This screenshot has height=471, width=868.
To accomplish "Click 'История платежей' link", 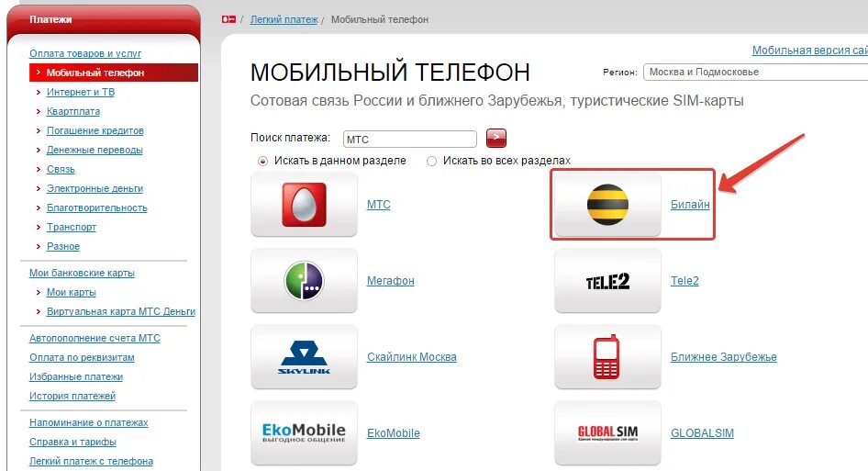I will click(x=72, y=397).
